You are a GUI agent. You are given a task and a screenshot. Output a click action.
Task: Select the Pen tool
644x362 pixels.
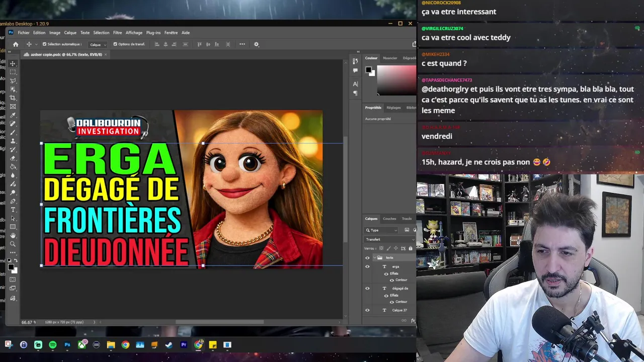13,201
